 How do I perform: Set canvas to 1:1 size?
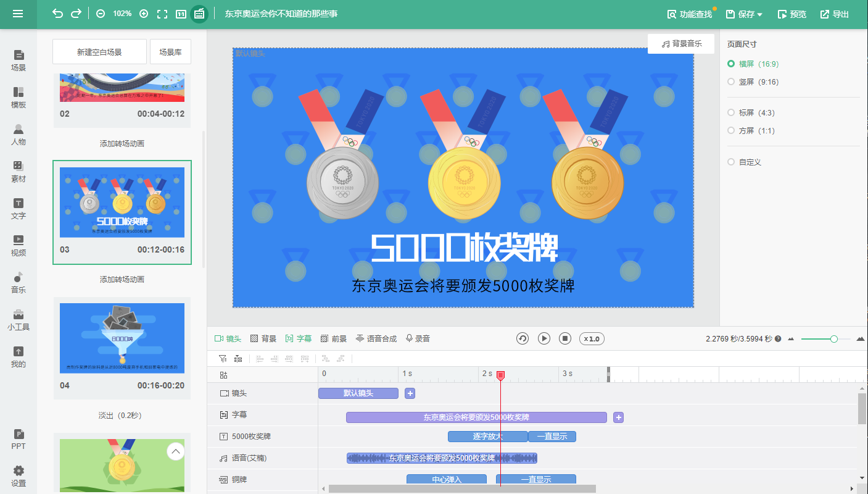tap(181, 14)
